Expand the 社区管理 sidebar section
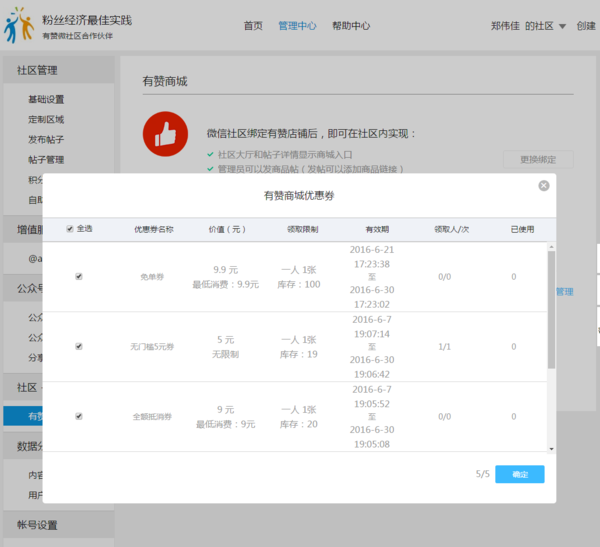600x547 pixels. [x=59, y=70]
